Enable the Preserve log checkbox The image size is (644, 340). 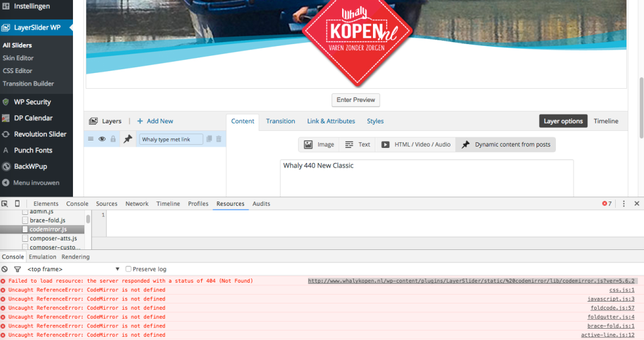tap(128, 269)
